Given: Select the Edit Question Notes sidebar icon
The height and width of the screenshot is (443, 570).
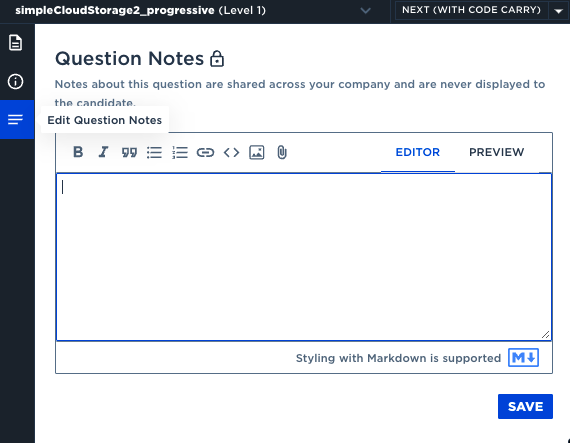Looking at the screenshot, I should 16,119.
